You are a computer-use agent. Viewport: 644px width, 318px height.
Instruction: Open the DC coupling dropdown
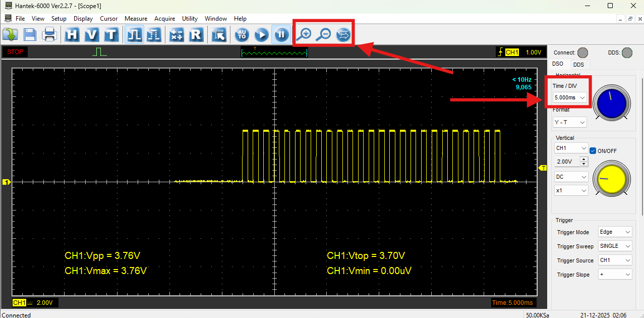coord(571,177)
